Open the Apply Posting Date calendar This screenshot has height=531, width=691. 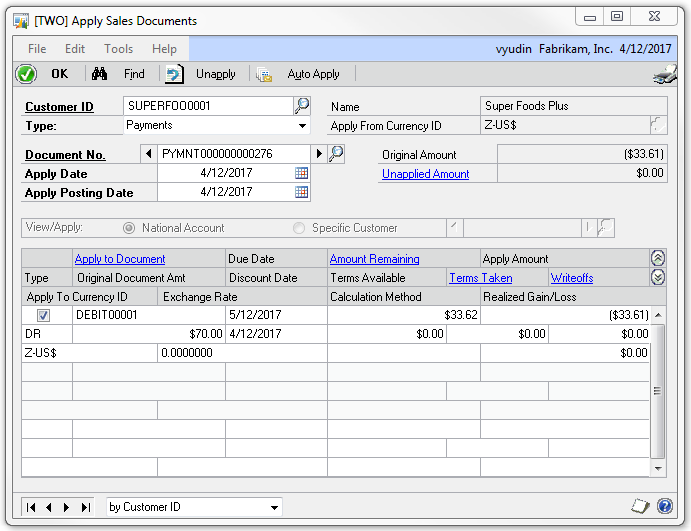[301, 192]
